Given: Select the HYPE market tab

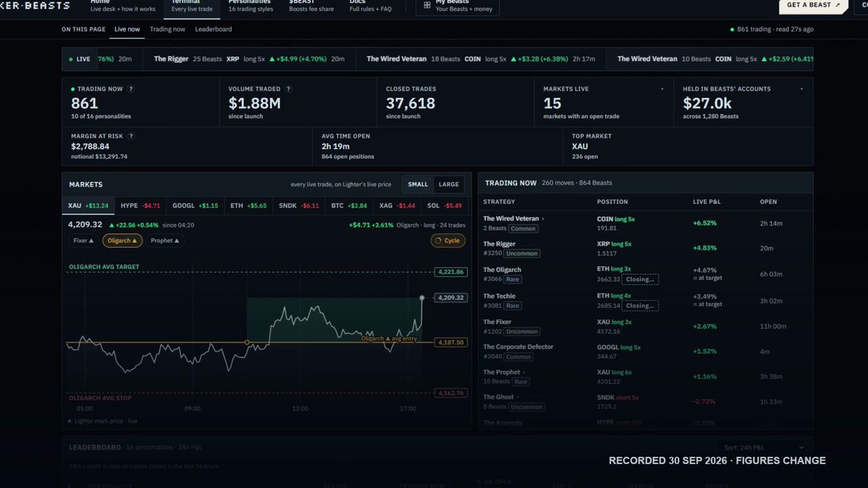Looking at the screenshot, I should 140,205.
